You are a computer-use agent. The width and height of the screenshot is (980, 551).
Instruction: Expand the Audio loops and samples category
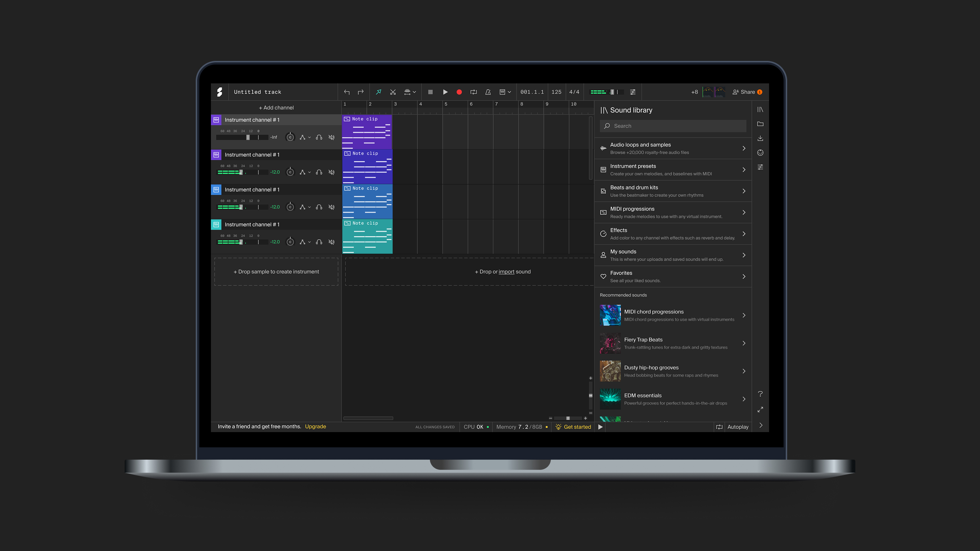point(673,148)
